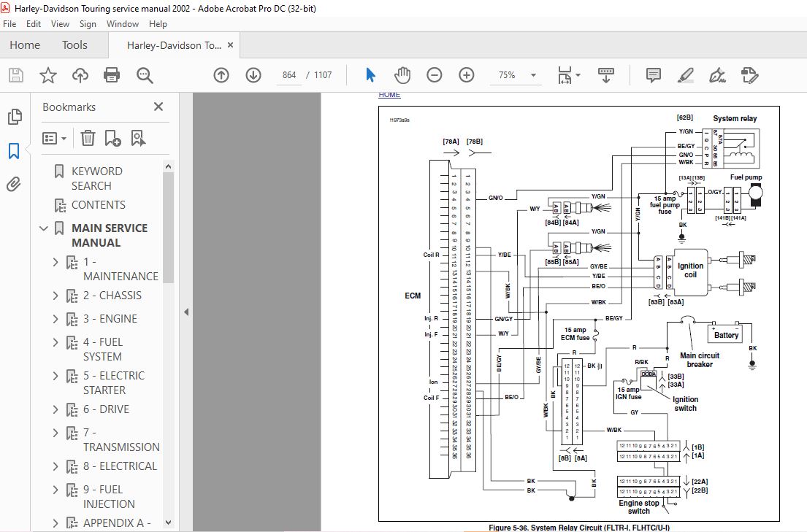
Task: Jump to the 6 - DRIVE bookmark
Action: (106, 409)
